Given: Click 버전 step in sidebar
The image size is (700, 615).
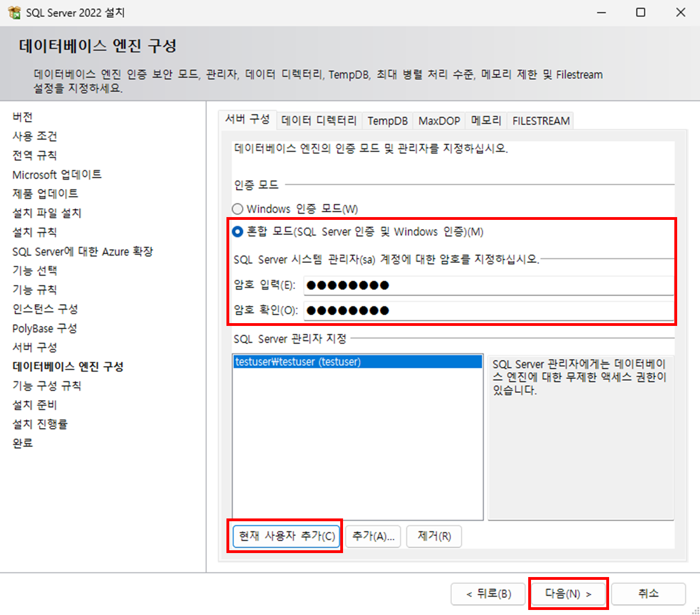Looking at the screenshot, I should click(23, 117).
